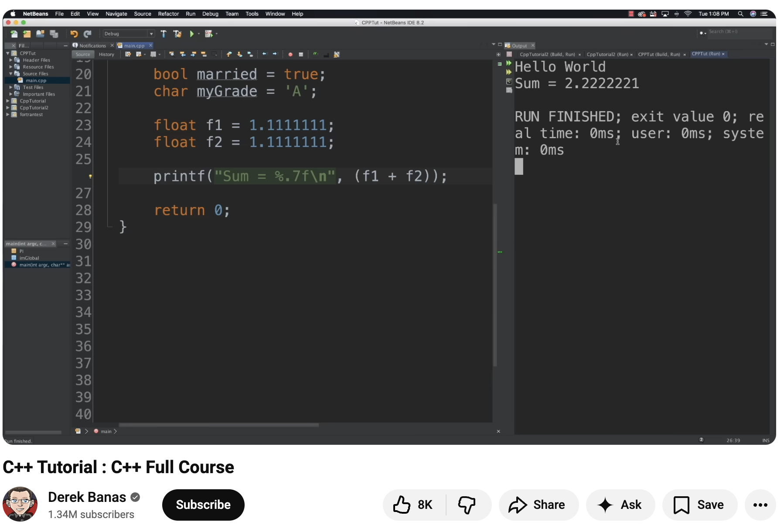Viewport: 784px width, 532px height.
Task: Click the Undo arrow icon
Action: [x=74, y=34]
